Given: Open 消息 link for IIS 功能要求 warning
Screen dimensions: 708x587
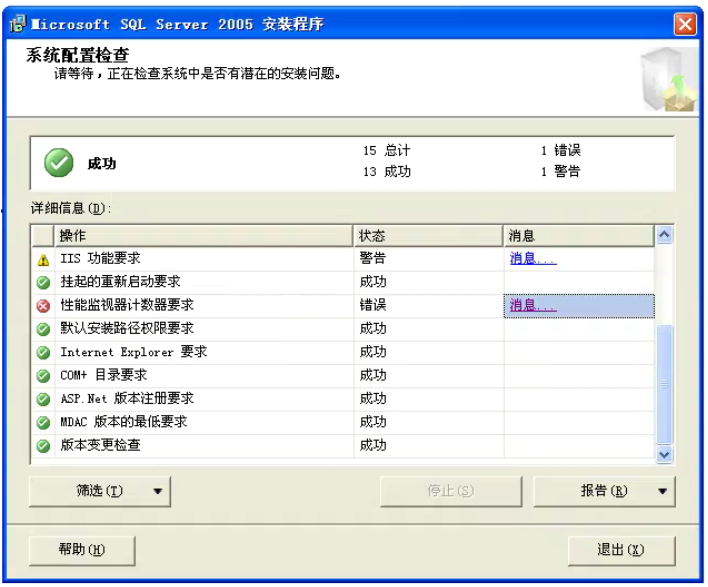Looking at the screenshot, I should (x=533, y=259).
